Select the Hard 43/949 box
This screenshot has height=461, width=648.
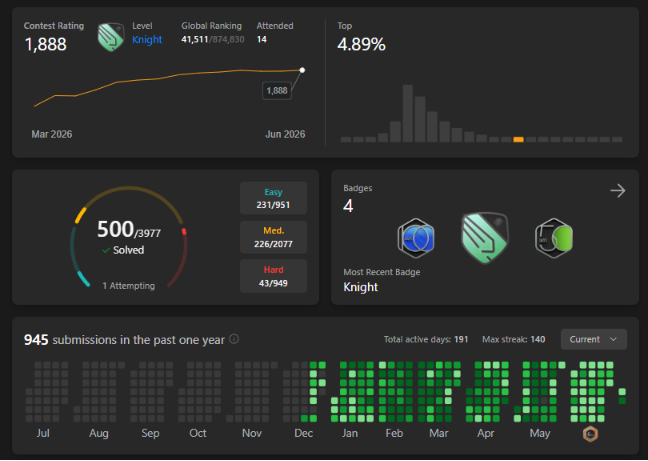pos(273,276)
